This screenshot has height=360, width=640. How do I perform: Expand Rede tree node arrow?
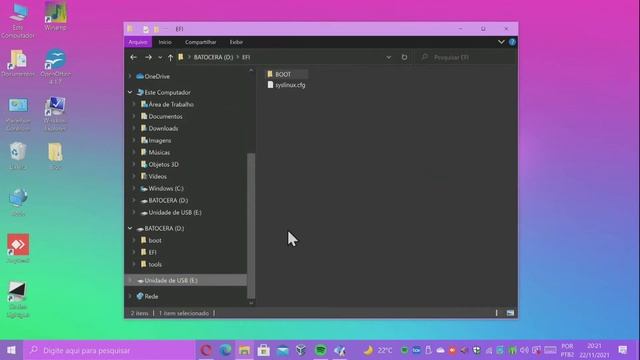130,296
